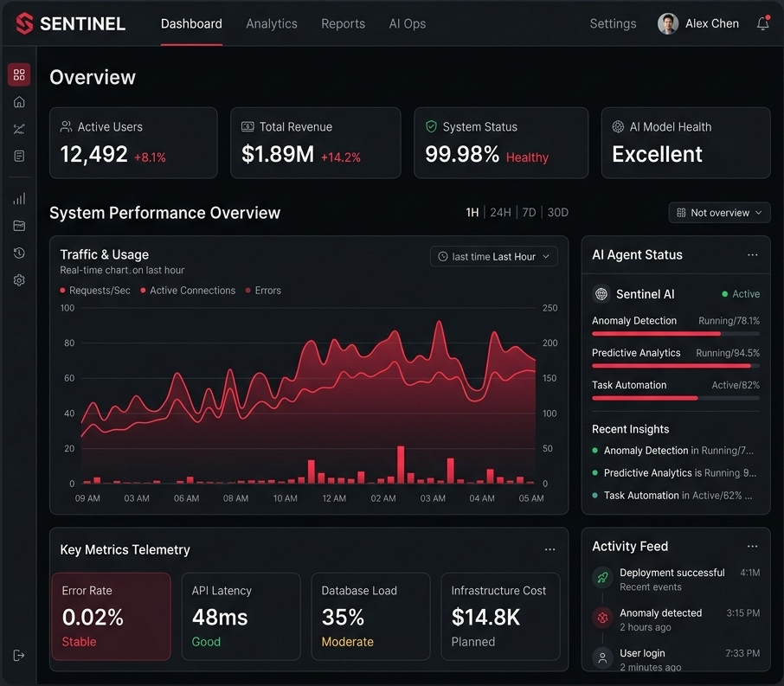Open the gear settings sidebar icon
This screenshot has height=686, width=784.
(19, 280)
